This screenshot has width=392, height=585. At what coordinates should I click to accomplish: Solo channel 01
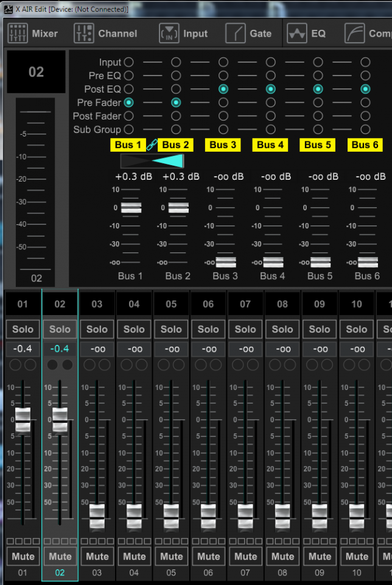click(x=23, y=329)
